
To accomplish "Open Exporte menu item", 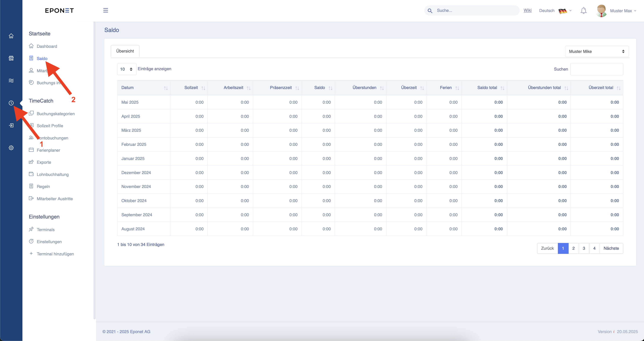I will [x=44, y=162].
